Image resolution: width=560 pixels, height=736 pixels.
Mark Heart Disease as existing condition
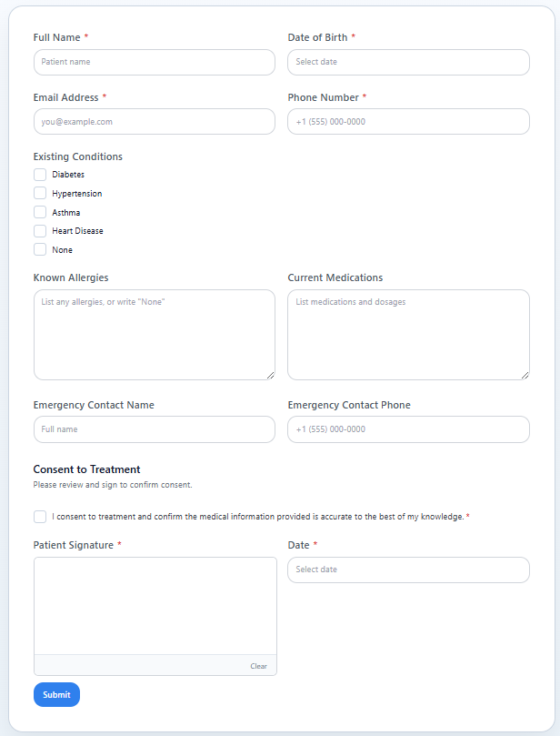coord(40,231)
